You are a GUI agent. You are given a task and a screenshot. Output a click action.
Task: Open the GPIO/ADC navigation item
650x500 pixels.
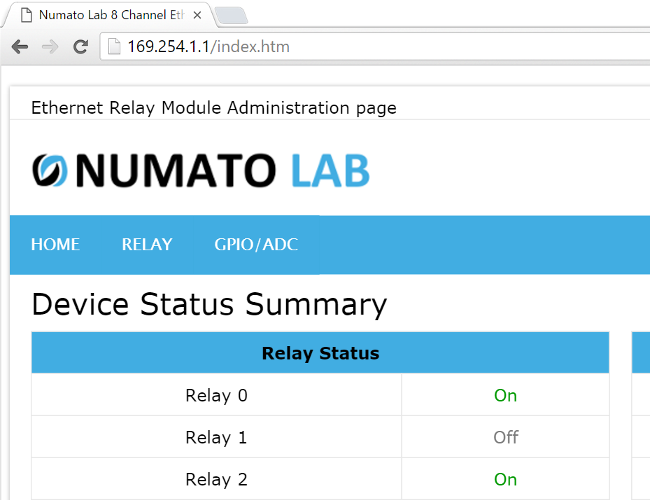[256, 244]
